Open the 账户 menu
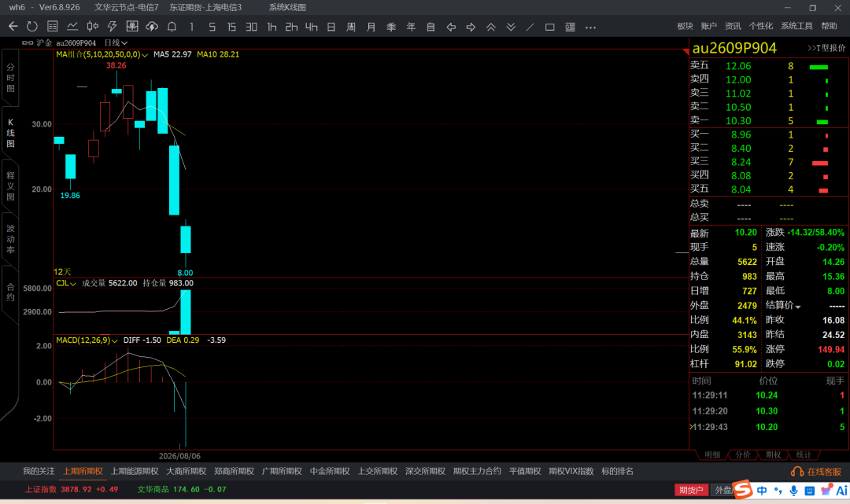This screenshot has height=504, width=850. tap(708, 26)
